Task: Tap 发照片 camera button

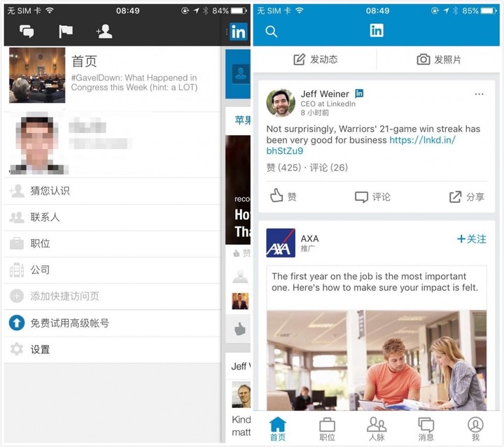Action: (439, 59)
